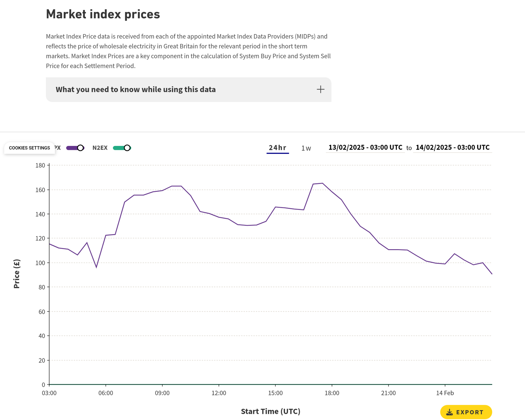Screen dimensions: 525x420
Task: Click the '14 Feb' x-axis date label
Action: (x=445, y=393)
